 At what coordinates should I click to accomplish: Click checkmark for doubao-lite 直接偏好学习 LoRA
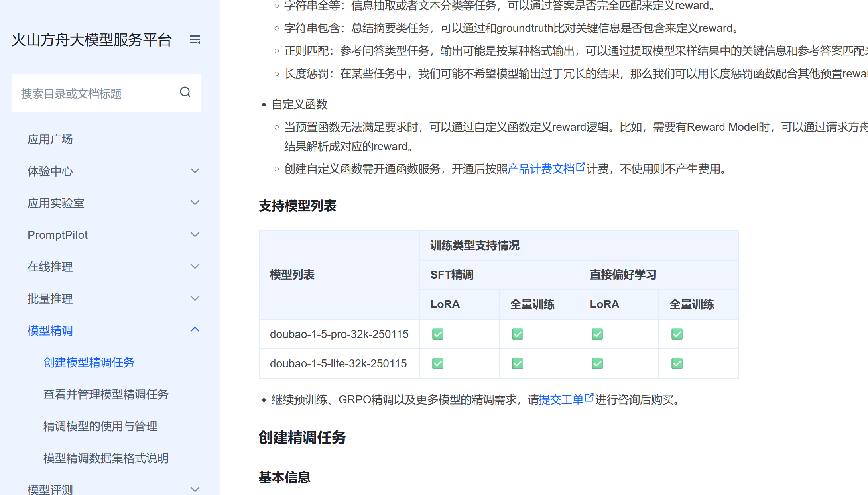coord(597,363)
